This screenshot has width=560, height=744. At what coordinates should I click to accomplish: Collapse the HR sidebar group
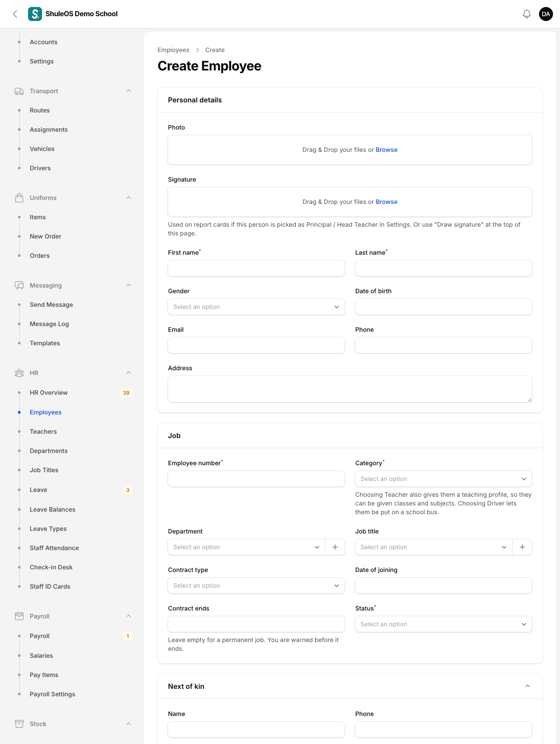(129, 373)
